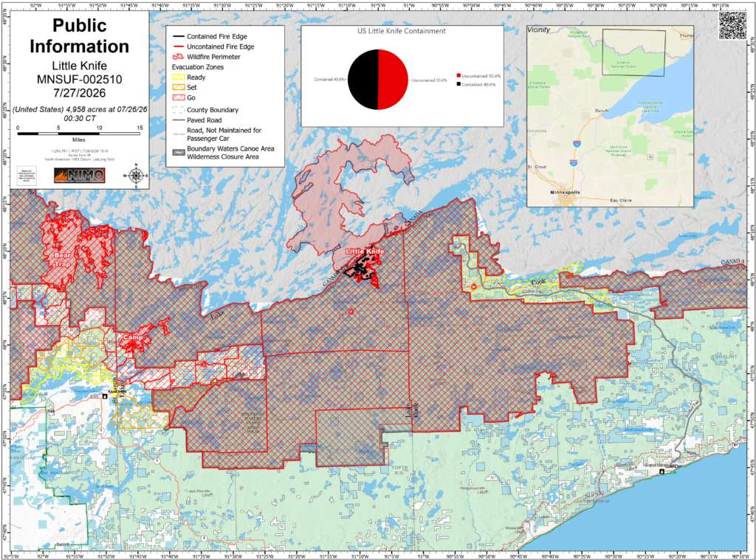Click the 'Camp' fire label

click(x=133, y=337)
